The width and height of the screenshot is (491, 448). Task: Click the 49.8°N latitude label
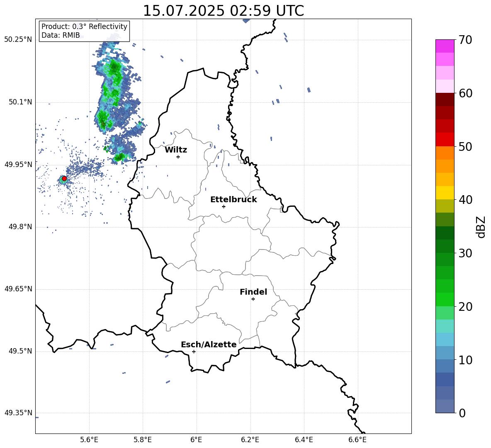click(20, 227)
